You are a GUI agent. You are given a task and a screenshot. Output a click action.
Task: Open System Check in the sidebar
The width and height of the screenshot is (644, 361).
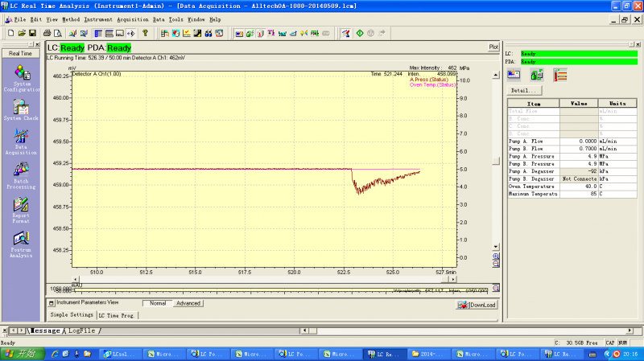point(22,109)
